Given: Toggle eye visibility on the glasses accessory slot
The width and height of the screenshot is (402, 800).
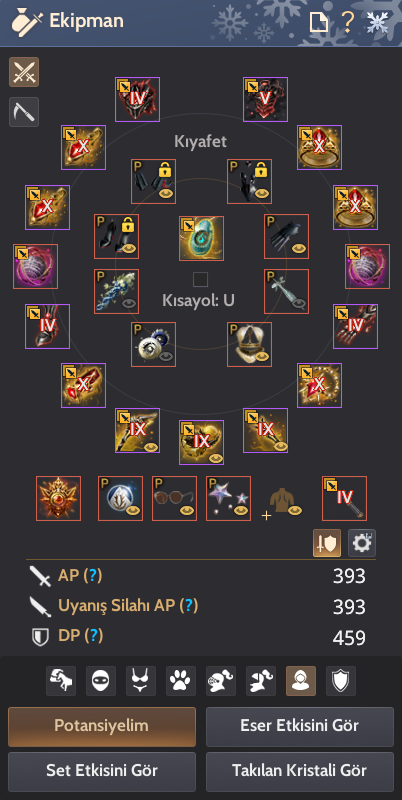Looking at the screenshot, I should tap(186, 511).
